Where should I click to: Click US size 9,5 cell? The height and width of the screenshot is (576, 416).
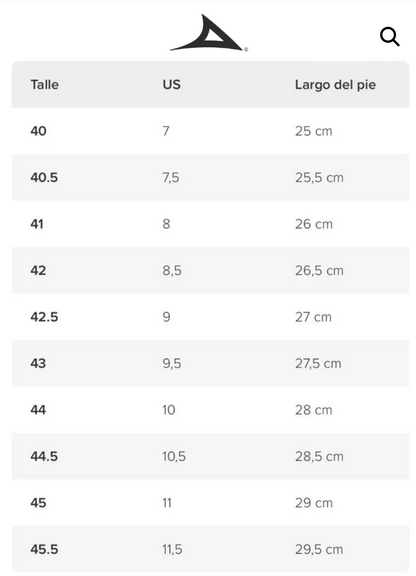(172, 363)
